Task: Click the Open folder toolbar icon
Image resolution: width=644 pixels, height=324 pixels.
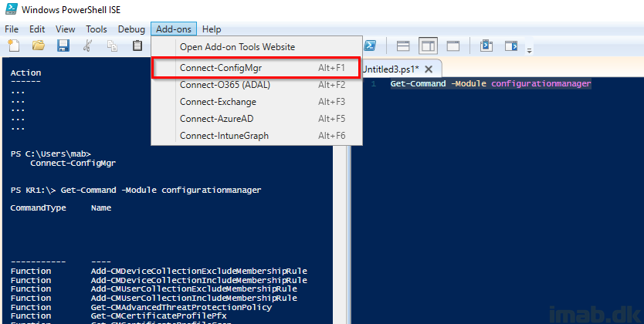Action: coord(38,46)
